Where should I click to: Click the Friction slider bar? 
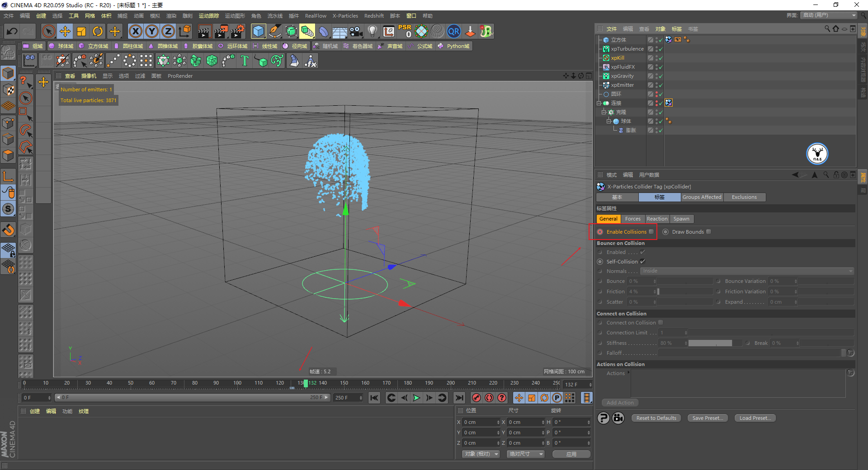[x=685, y=291]
